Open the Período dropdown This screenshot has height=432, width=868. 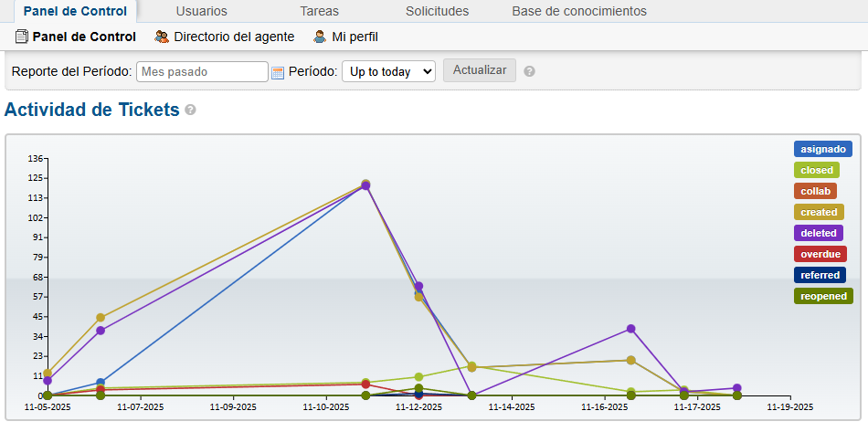[x=388, y=71]
